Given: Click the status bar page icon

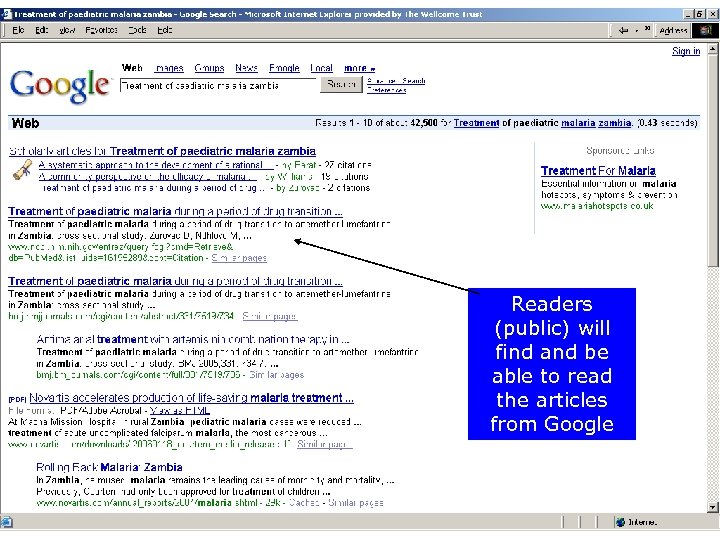Looking at the screenshot, I should [6, 522].
